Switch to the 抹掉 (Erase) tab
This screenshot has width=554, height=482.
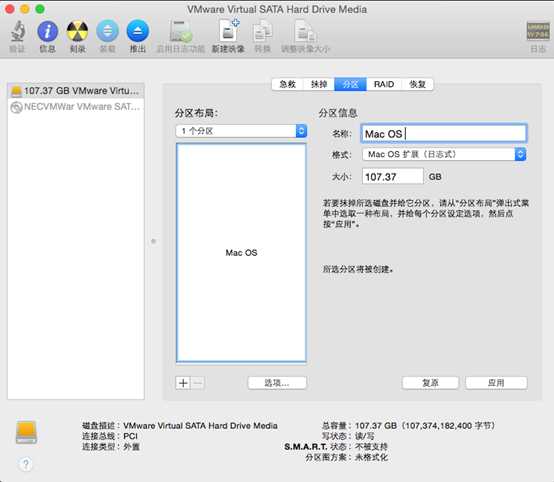pos(319,84)
